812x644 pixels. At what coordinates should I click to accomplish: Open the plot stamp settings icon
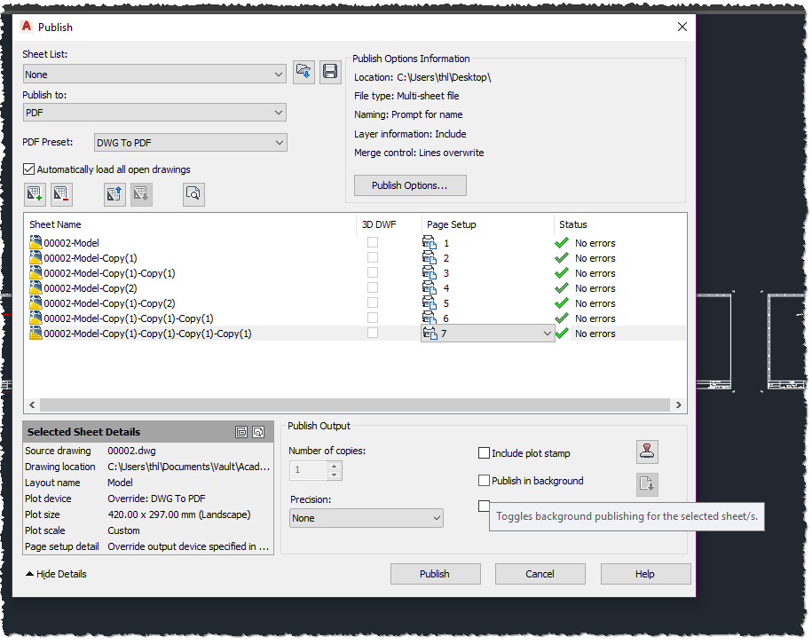point(647,452)
